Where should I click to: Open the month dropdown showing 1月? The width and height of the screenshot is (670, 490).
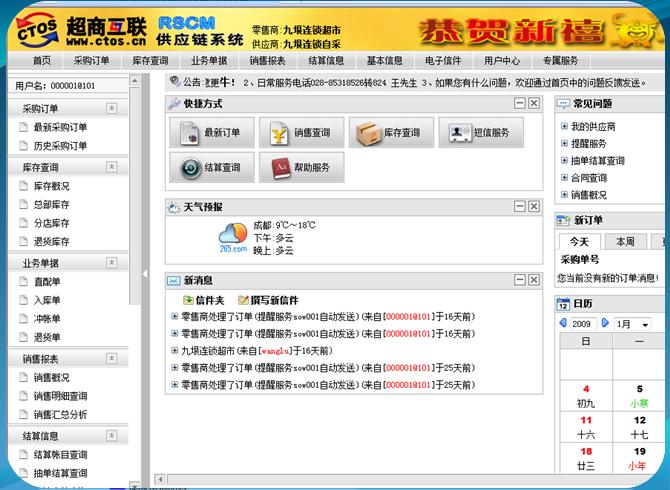(x=632, y=324)
